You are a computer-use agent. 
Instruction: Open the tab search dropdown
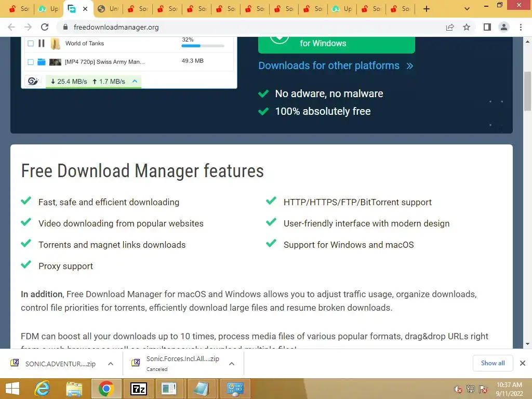(x=467, y=9)
